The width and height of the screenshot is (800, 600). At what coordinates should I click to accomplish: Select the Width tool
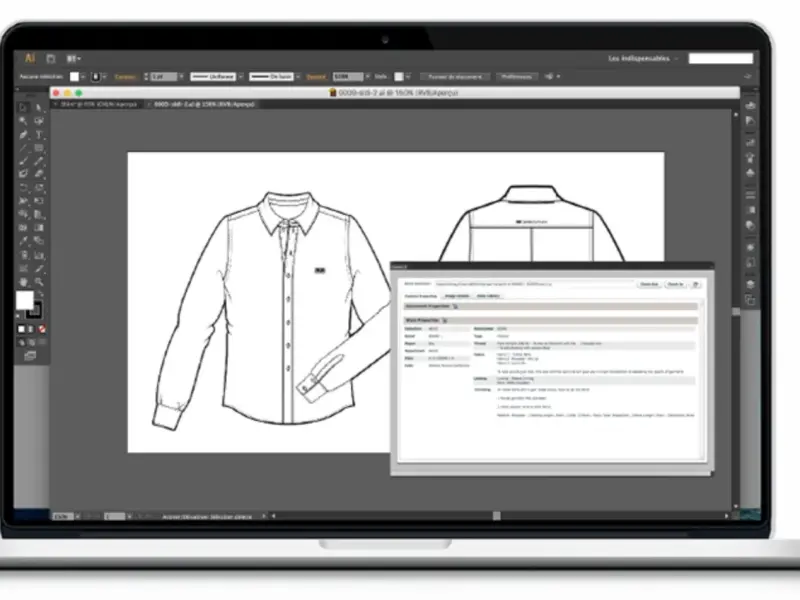(23, 201)
